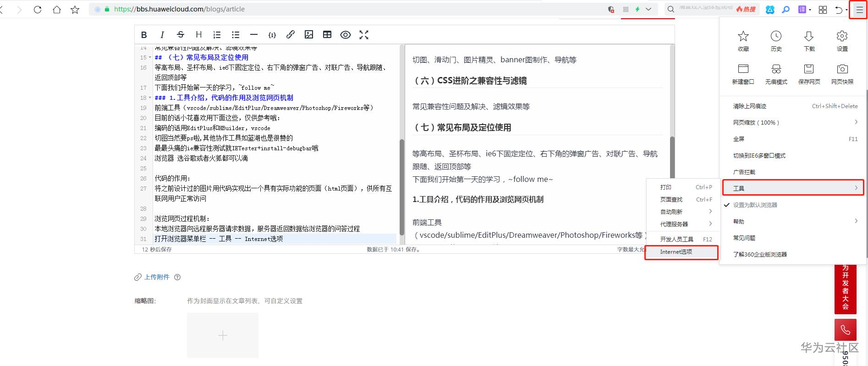
Task: Open 历史 history in the menu panel
Action: (776, 41)
